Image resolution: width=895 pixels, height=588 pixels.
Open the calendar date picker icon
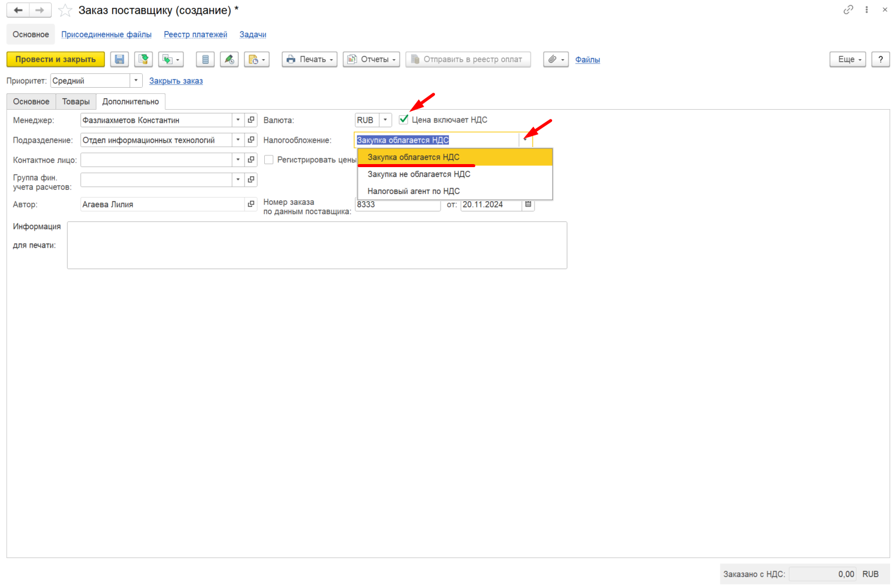pos(528,204)
